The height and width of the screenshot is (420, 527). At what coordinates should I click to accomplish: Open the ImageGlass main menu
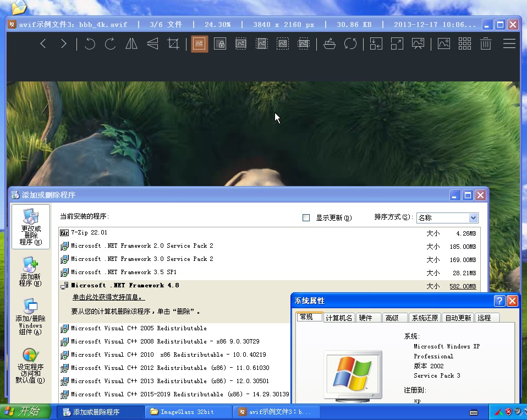(509, 43)
